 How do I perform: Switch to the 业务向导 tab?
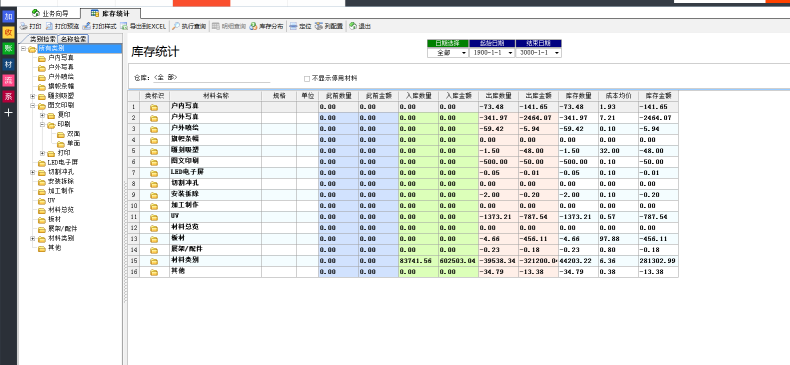click(x=50, y=14)
